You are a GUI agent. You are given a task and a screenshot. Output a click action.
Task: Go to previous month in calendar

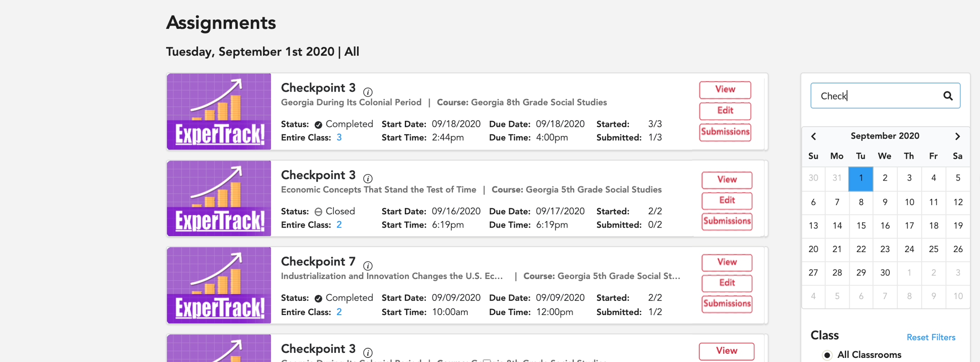[x=813, y=136]
